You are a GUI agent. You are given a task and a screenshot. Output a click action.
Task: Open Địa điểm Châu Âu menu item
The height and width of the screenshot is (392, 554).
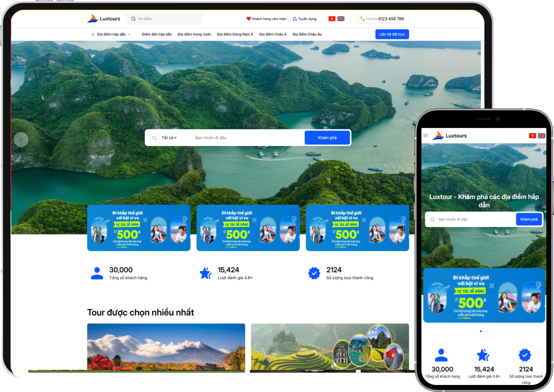307,34
